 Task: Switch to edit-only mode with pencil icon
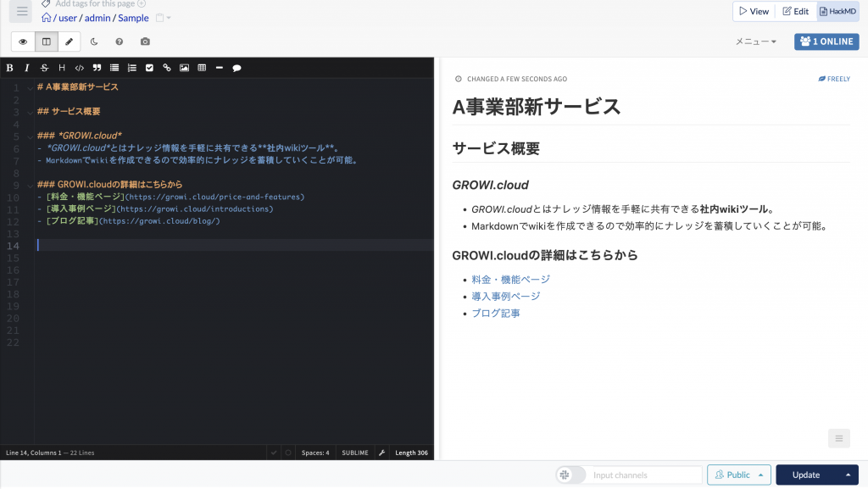[70, 42]
